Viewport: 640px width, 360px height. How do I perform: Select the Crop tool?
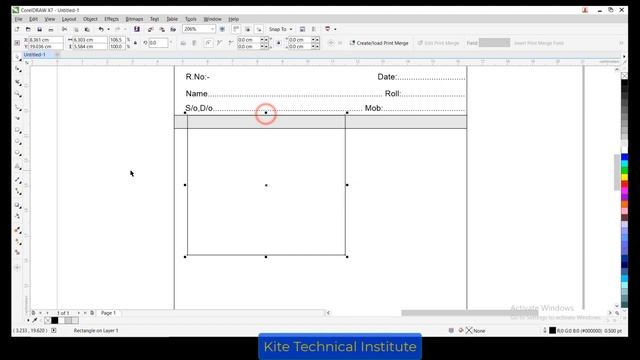coord(18,82)
